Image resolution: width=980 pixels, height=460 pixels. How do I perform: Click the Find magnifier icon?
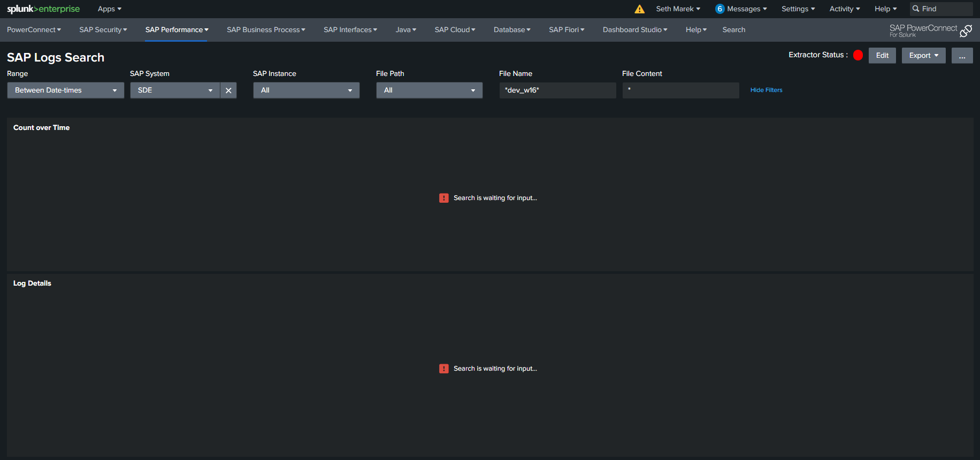coord(916,9)
